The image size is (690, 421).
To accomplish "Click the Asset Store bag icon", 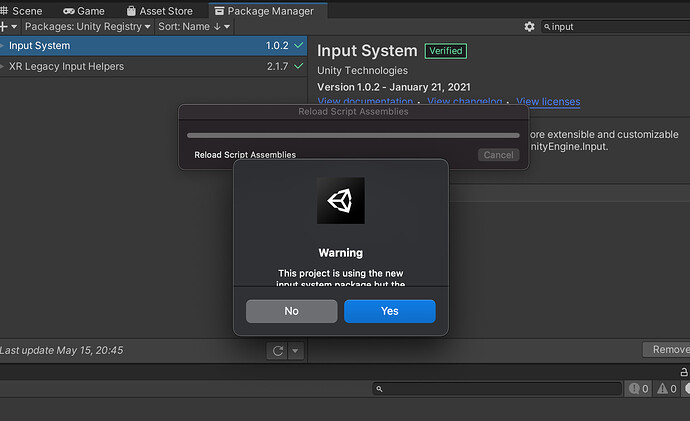I will pyautogui.click(x=131, y=11).
